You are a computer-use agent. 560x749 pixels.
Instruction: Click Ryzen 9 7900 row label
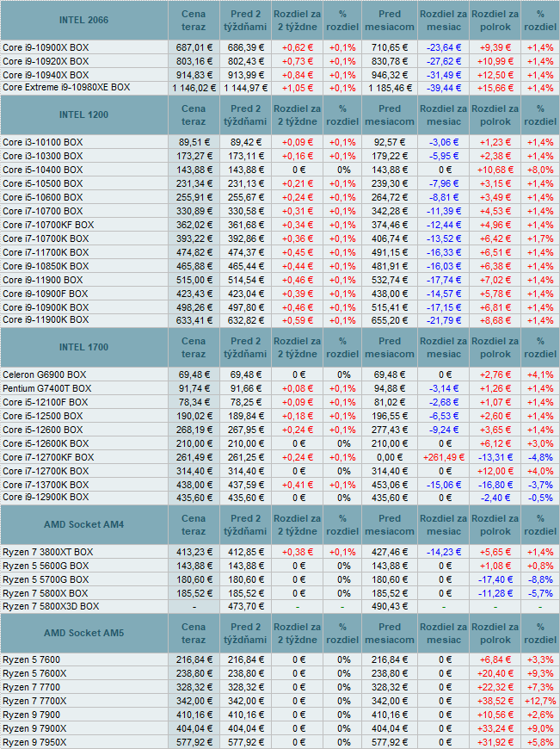(x=32, y=715)
